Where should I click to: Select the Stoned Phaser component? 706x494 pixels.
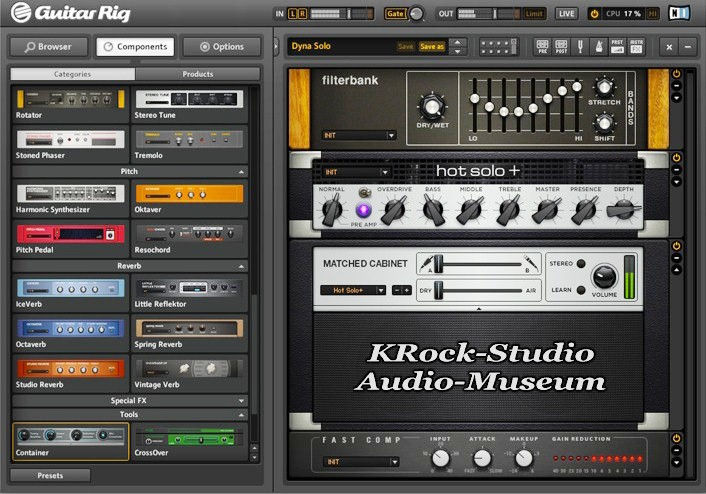[70, 144]
